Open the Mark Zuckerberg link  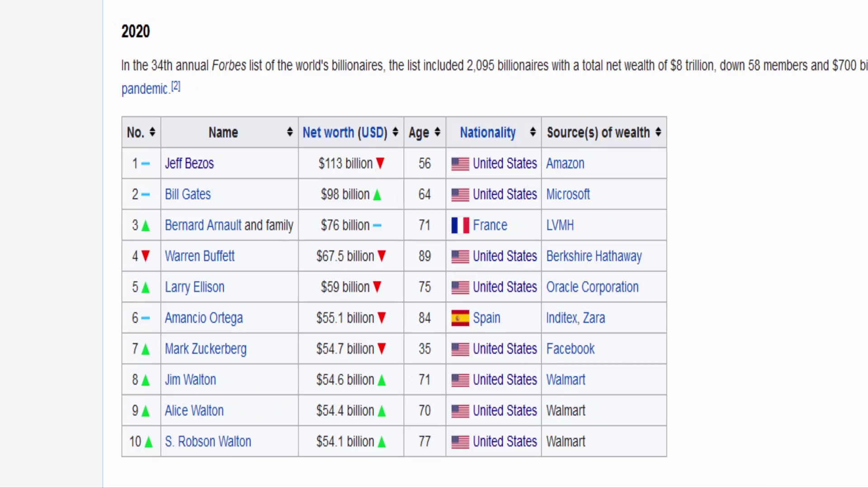point(206,349)
